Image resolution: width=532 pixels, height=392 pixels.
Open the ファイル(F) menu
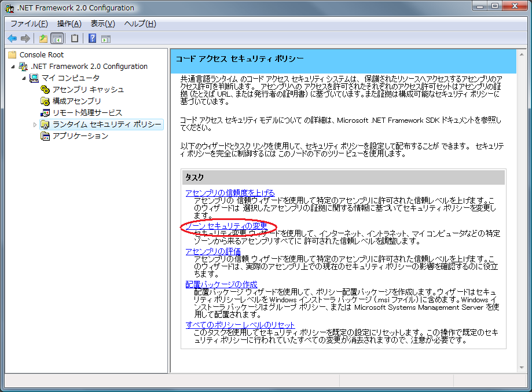click(x=29, y=24)
